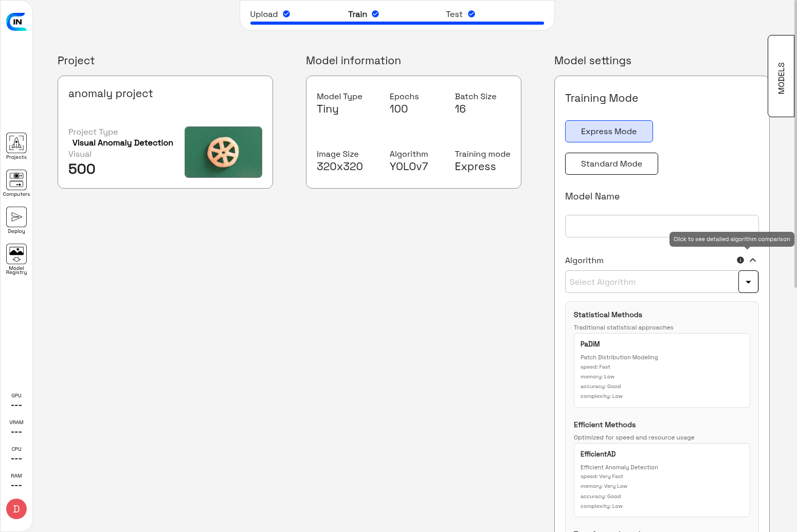
Task: Collapse the Algorithm section chevron
Action: [753, 260]
